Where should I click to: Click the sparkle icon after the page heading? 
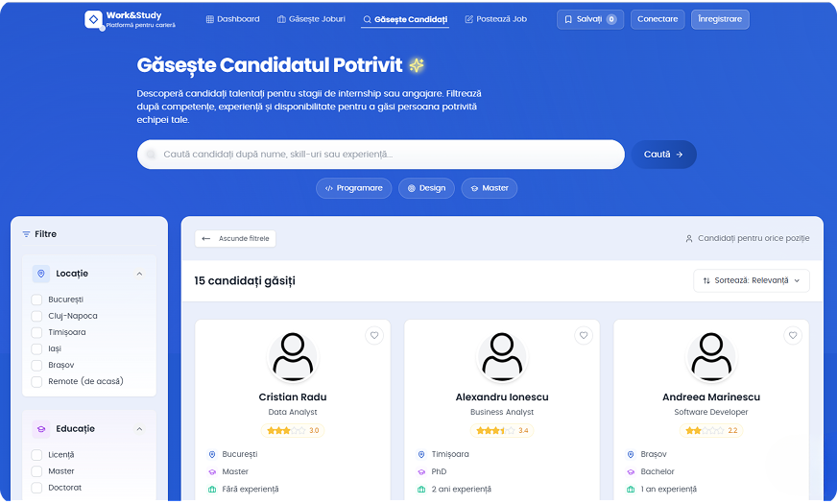click(x=417, y=65)
